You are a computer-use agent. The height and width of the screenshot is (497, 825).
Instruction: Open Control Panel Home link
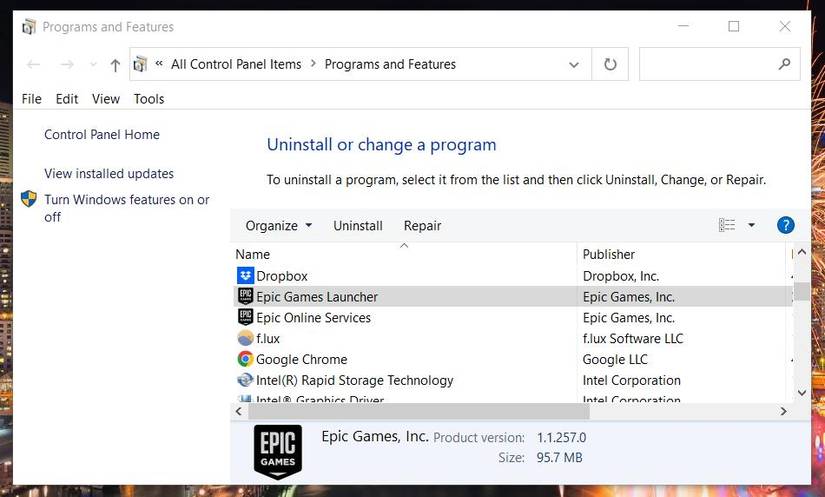pos(102,135)
